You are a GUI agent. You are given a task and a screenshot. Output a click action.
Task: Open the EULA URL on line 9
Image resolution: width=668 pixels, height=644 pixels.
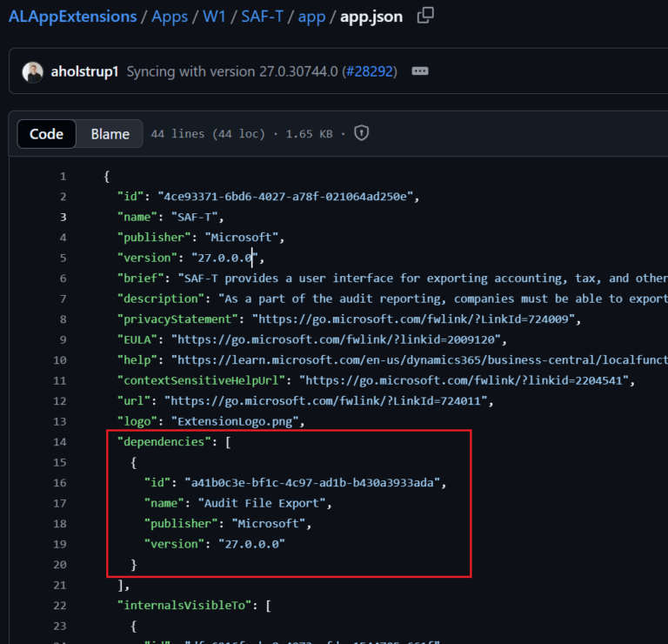click(338, 339)
